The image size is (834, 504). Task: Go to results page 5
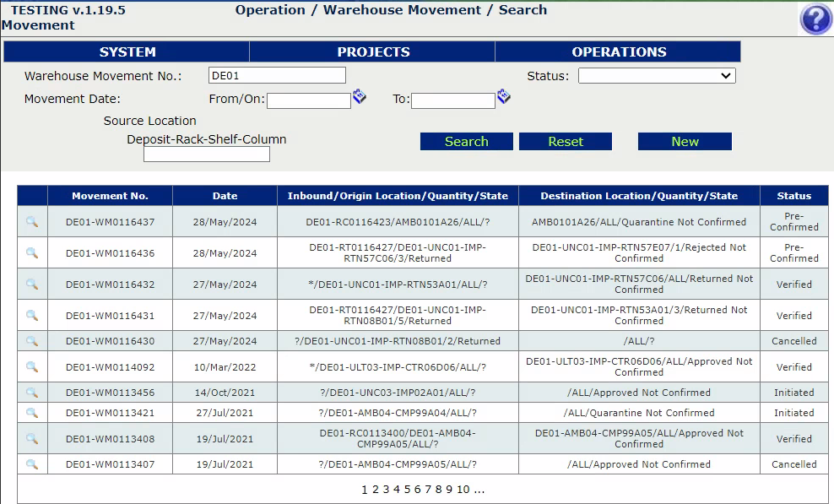pyautogui.click(x=407, y=489)
